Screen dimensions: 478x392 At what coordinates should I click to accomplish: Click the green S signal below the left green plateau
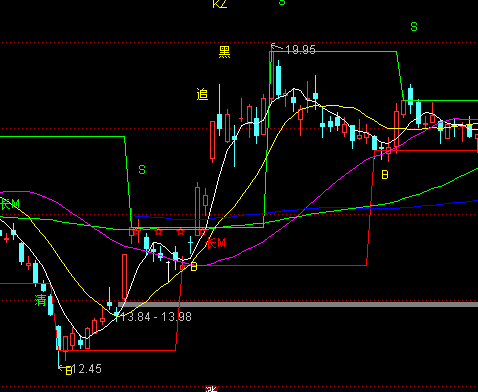pyautogui.click(x=142, y=170)
